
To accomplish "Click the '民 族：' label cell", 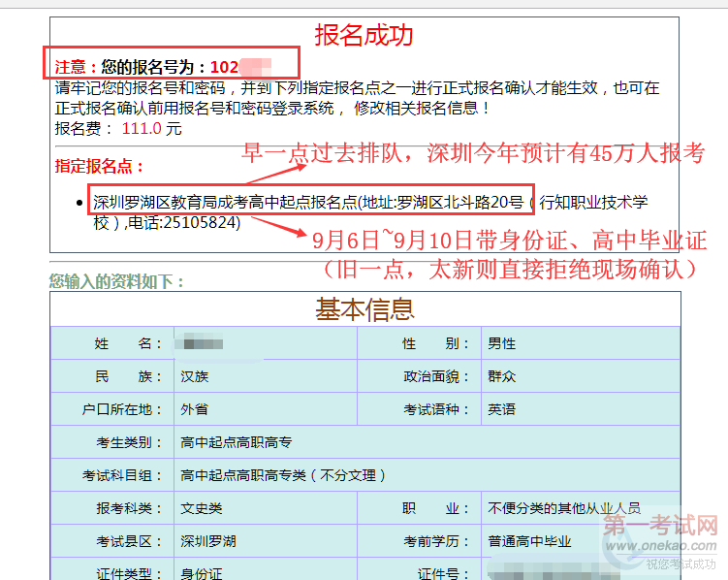I will coord(112,376).
